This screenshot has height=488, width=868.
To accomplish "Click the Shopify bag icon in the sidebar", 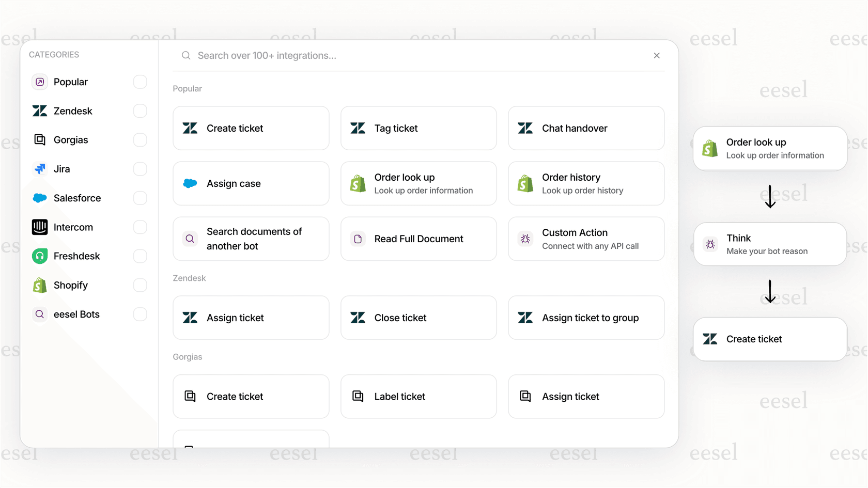I will 39,285.
